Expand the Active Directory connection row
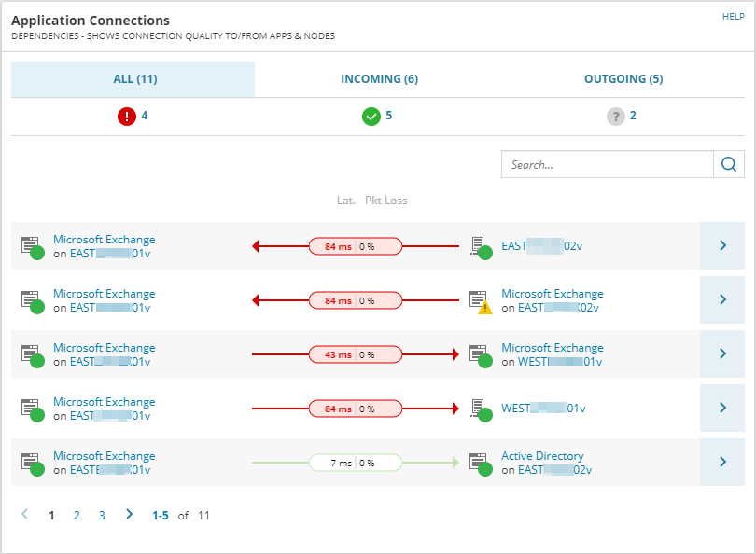Screen dimensions: 756x554 pyautogui.click(x=721, y=463)
